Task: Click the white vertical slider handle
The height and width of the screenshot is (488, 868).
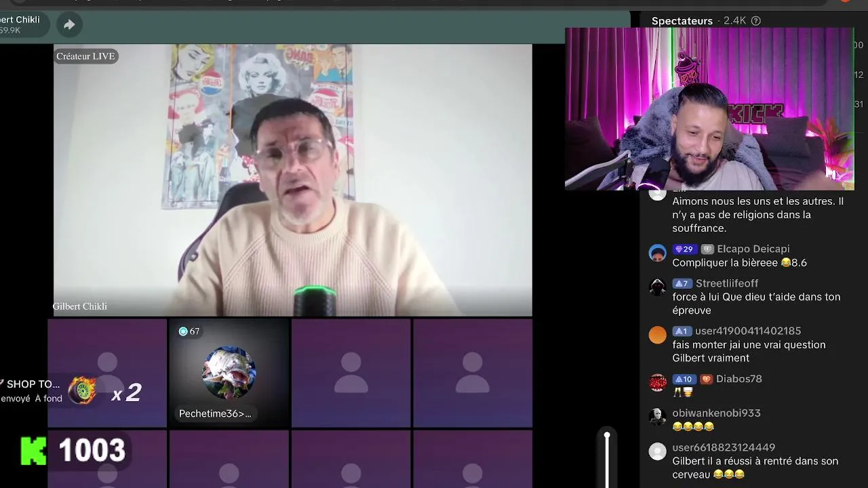Action: 607,436
